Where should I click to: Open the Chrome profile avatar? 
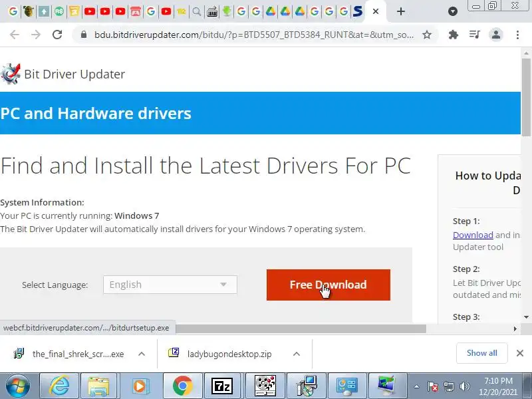tap(495, 35)
